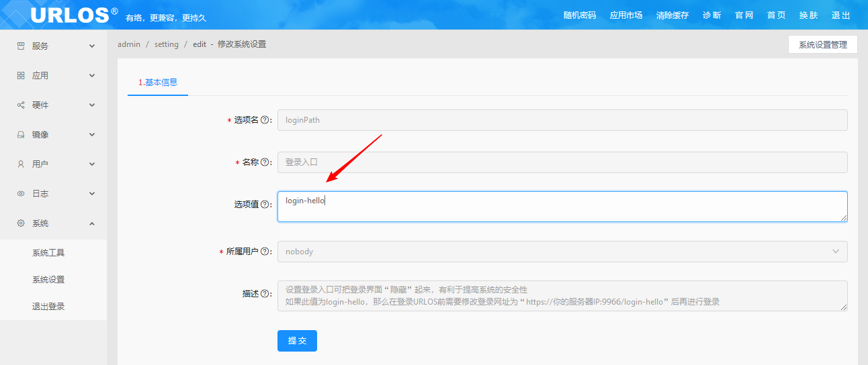Click the 硬件 share icon in sidebar
This screenshot has width=868, height=365.
(x=21, y=105)
